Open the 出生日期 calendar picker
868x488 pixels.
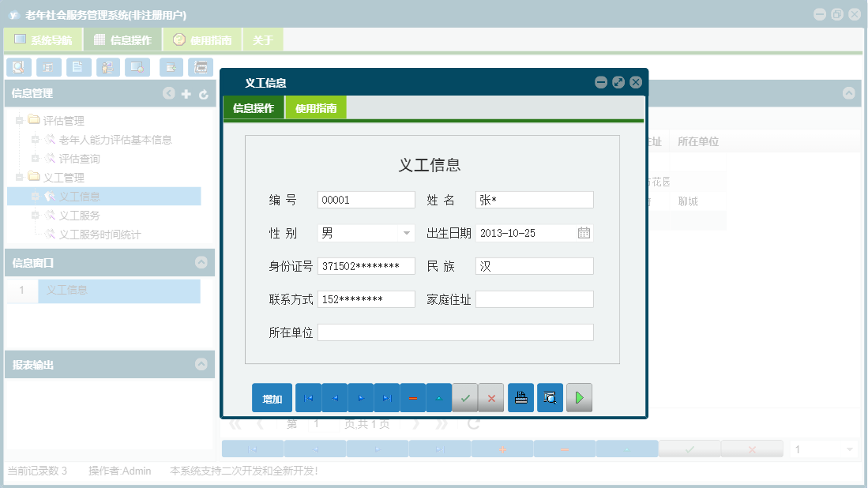click(x=584, y=233)
